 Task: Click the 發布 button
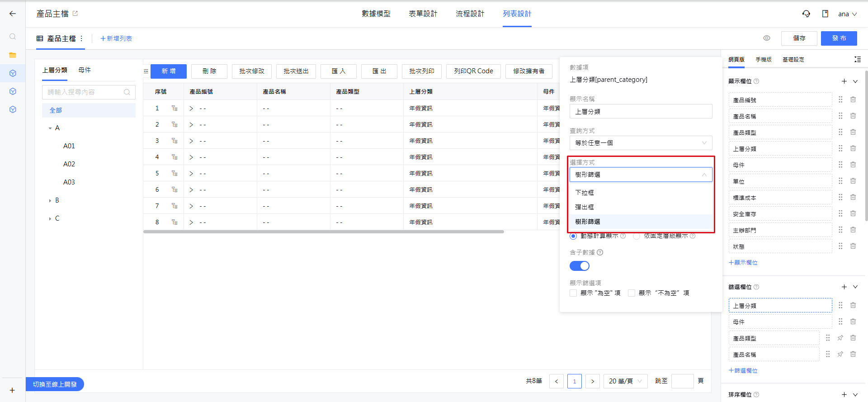point(839,38)
